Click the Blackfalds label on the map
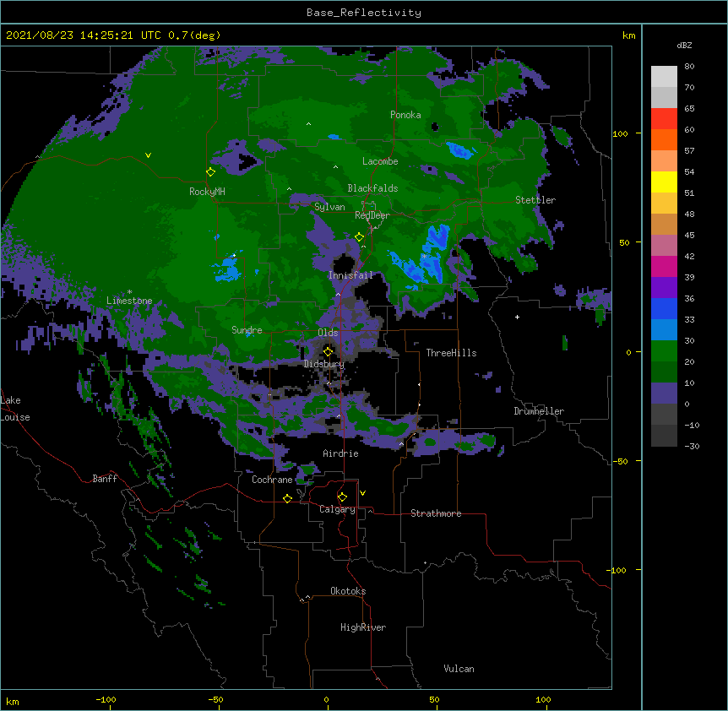728x711 pixels. pos(372,188)
